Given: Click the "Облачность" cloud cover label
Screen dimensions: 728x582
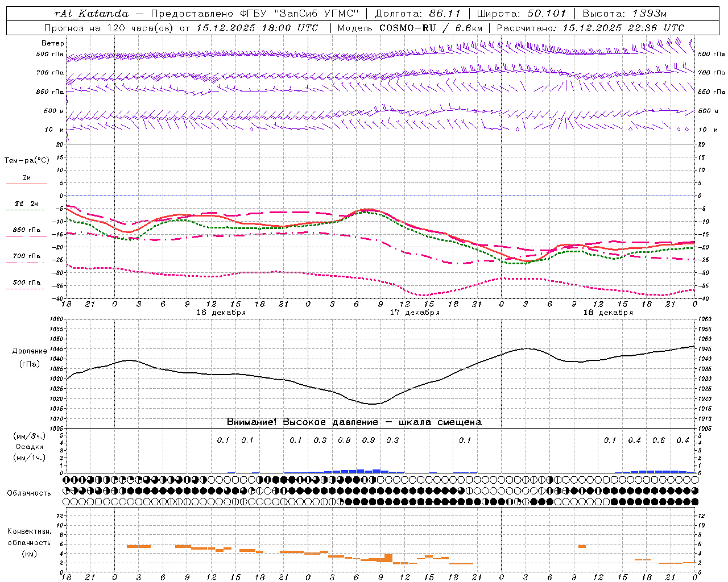Looking at the screenshot, I should coord(29,493).
